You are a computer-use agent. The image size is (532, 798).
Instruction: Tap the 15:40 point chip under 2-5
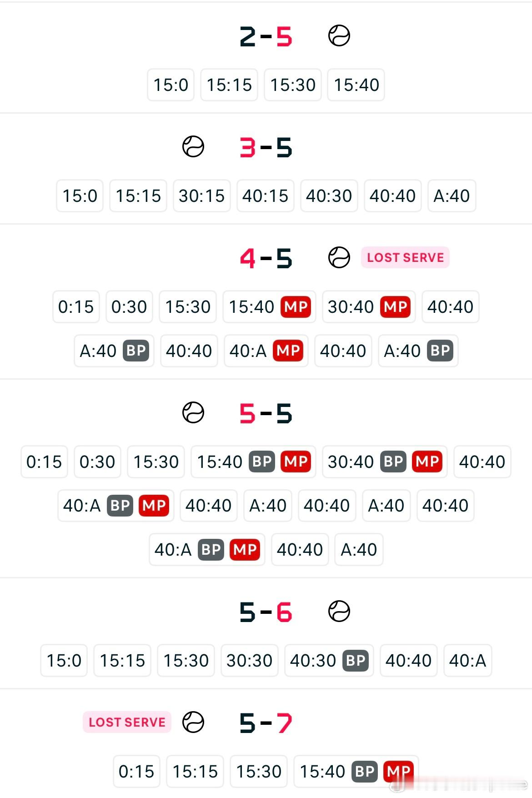[356, 85]
